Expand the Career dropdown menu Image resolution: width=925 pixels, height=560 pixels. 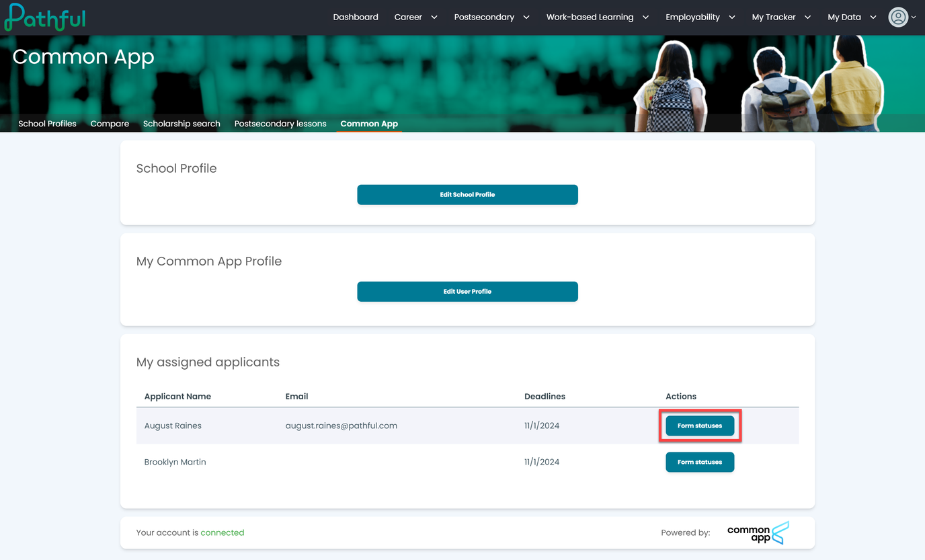(416, 17)
